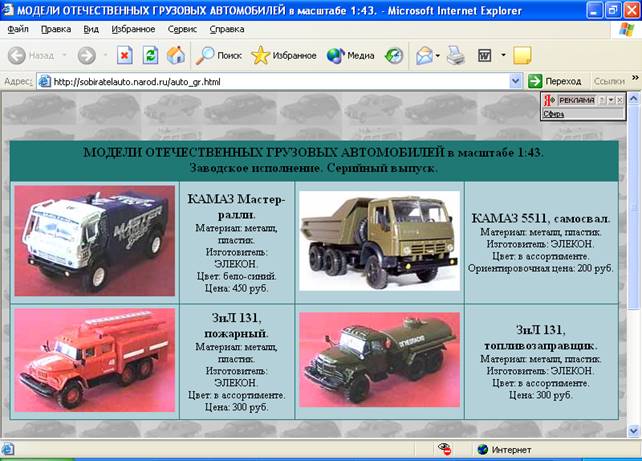Click the red ЗиЛ 131 fire truck photo
642x461 pixels.
pos(95,360)
